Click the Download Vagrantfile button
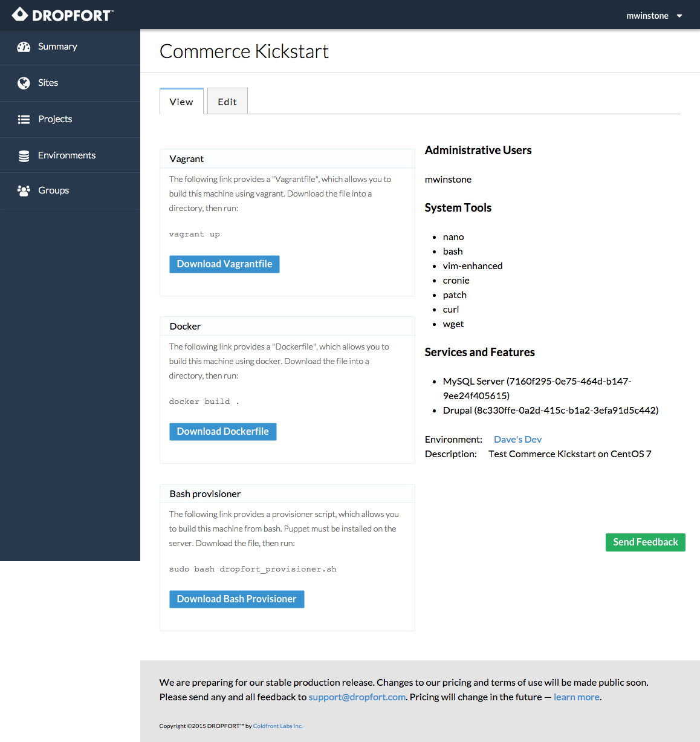The width and height of the screenshot is (700, 742). tap(224, 264)
